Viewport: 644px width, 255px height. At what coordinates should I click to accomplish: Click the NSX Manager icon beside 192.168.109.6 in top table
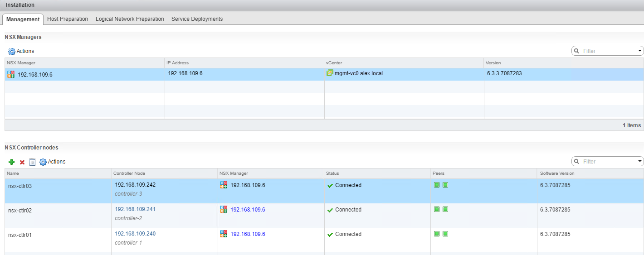point(11,74)
